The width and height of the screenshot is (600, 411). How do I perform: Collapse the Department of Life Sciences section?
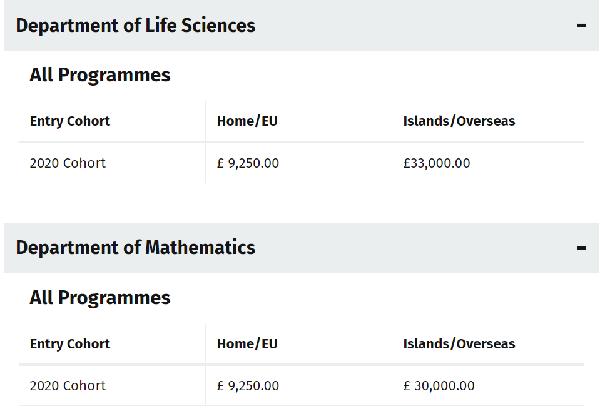coord(301,25)
